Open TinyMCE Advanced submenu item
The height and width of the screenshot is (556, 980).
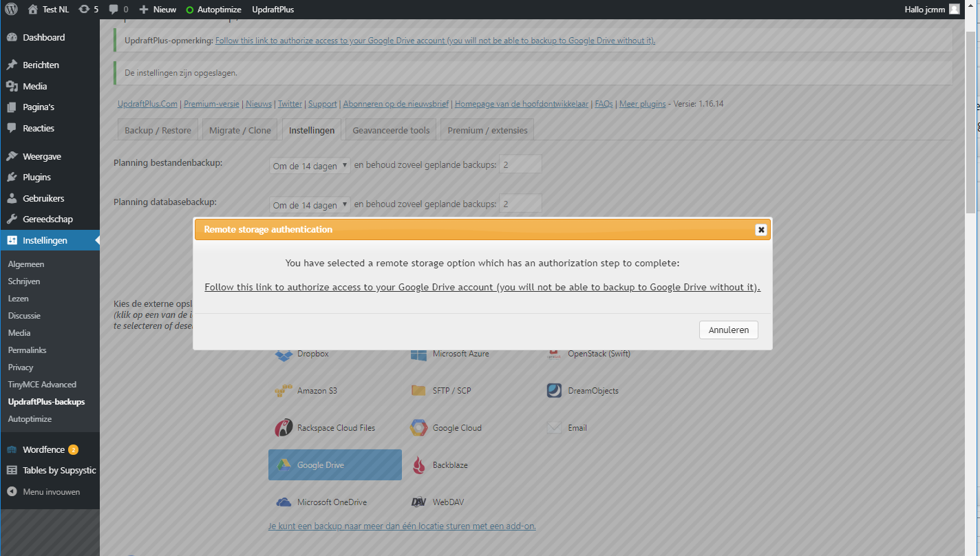point(42,385)
